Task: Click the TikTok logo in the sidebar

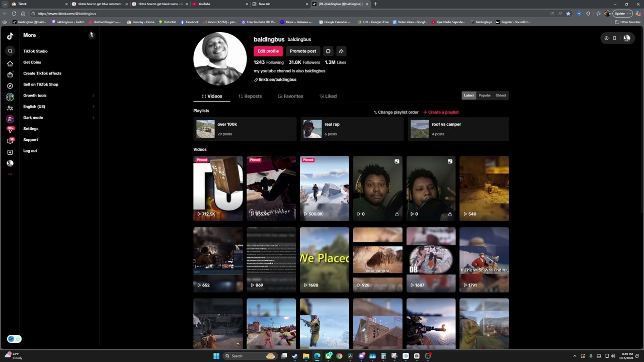Action: pos(10,36)
